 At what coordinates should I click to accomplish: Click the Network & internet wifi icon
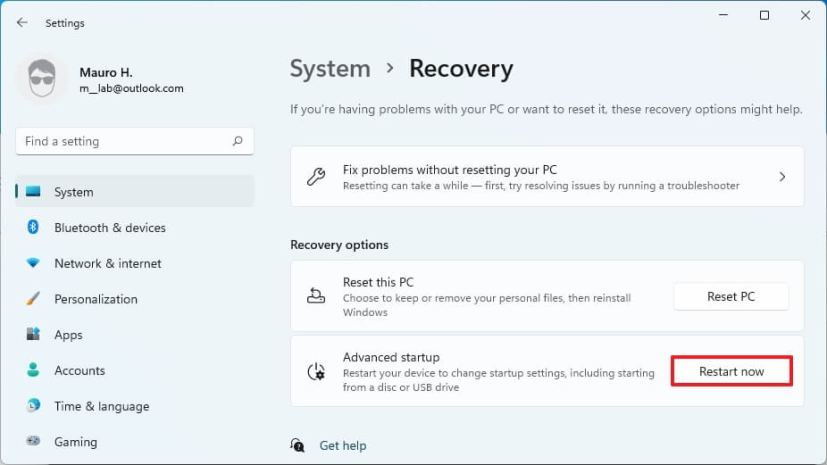33,263
